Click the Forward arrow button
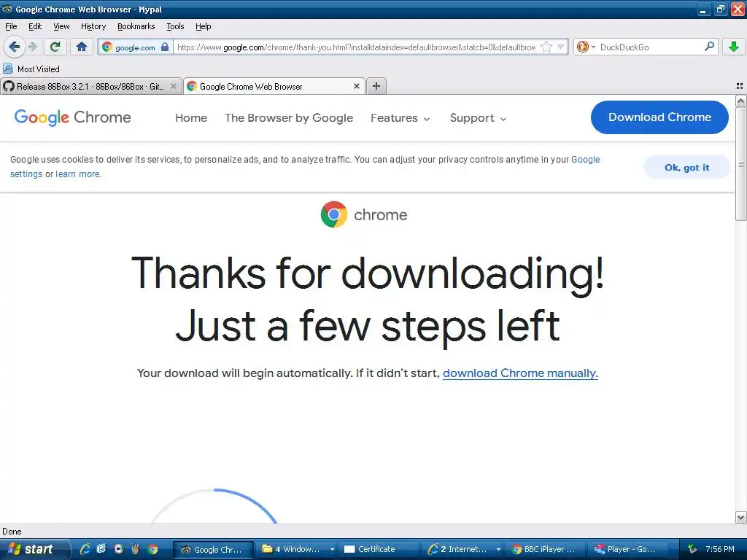The height and width of the screenshot is (560, 747). [32, 47]
